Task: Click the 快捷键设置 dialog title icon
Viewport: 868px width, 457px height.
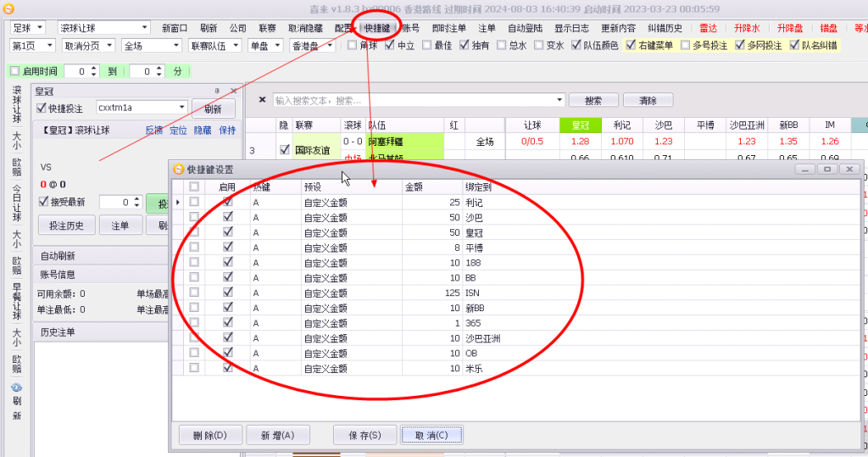Action: click(x=179, y=170)
